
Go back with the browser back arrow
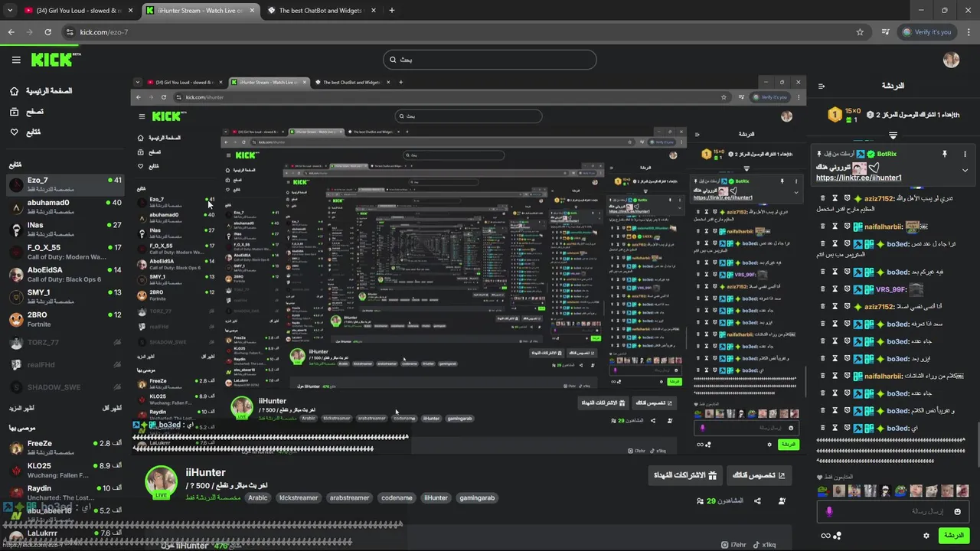(11, 32)
